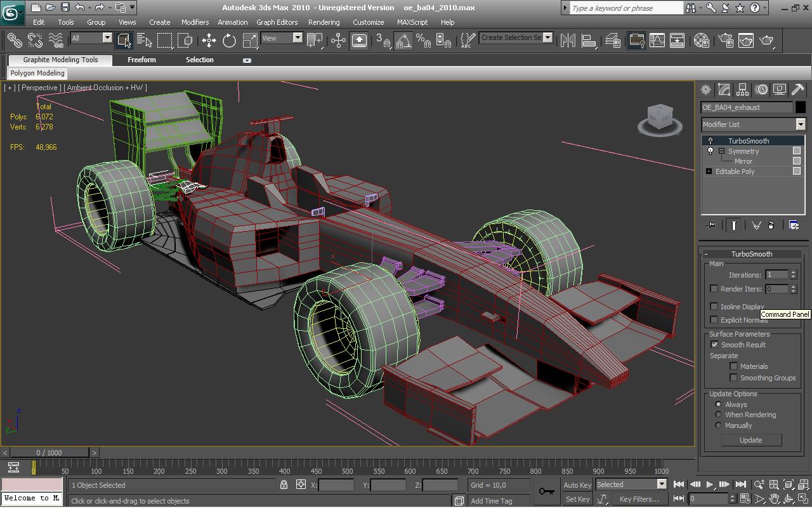
Task: Open the Graph Editors menu
Action: tap(277, 22)
